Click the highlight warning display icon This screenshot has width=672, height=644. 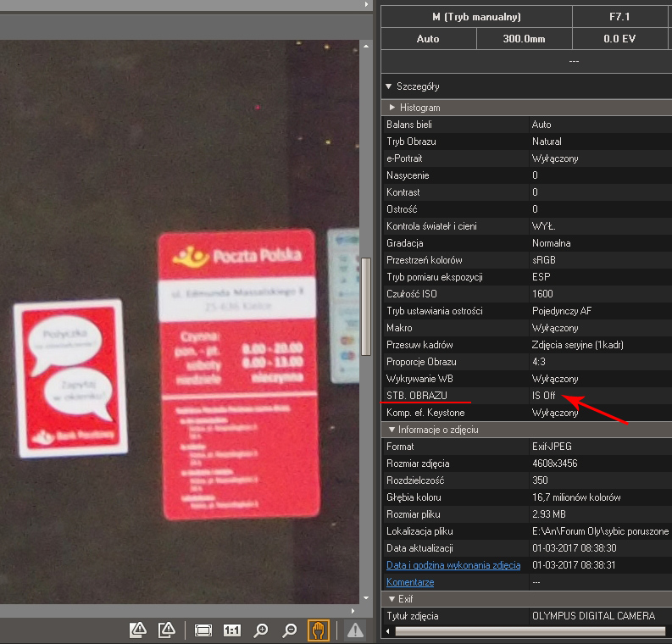click(x=139, y=630)
